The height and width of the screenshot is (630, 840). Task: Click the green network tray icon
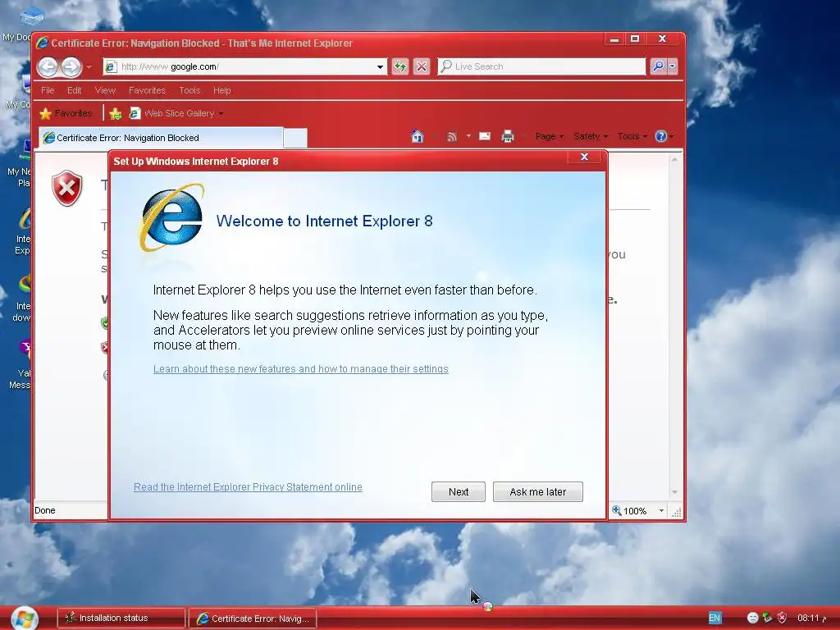tap(767, 619)
